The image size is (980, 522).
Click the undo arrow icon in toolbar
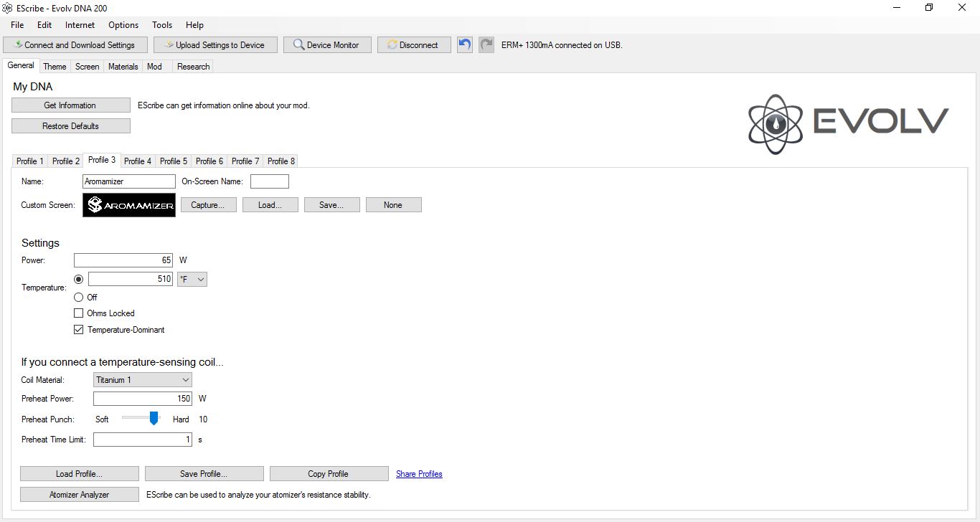point(465,44)
